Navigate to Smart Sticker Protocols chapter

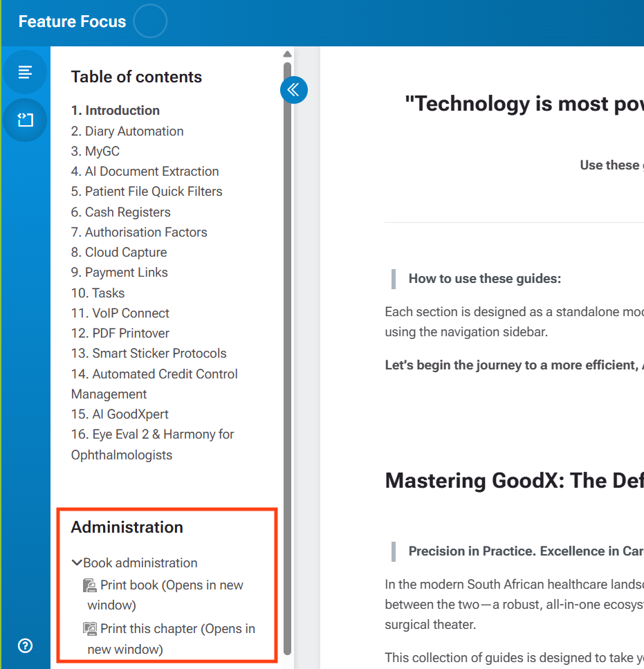pos(149,354)
